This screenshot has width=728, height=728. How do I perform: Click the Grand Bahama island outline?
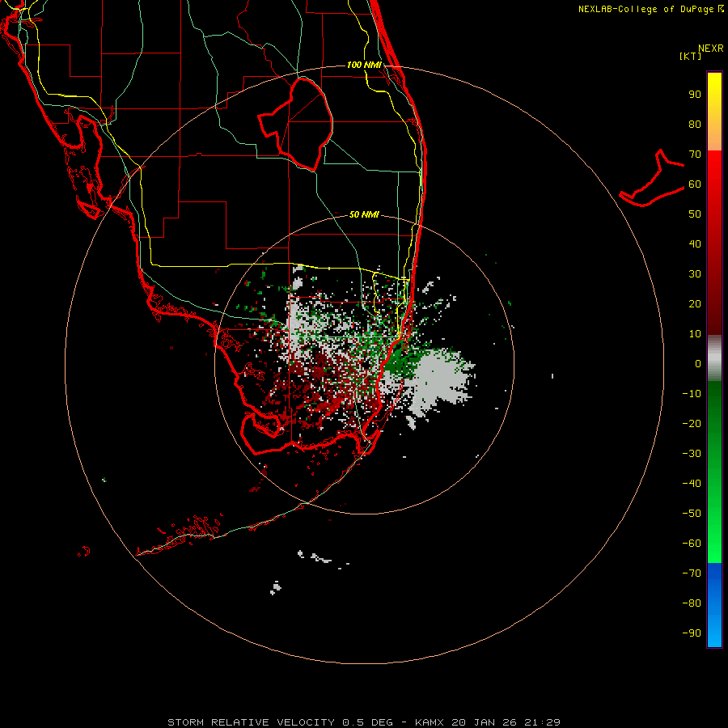pyautogui.click(x=652, y=179)
